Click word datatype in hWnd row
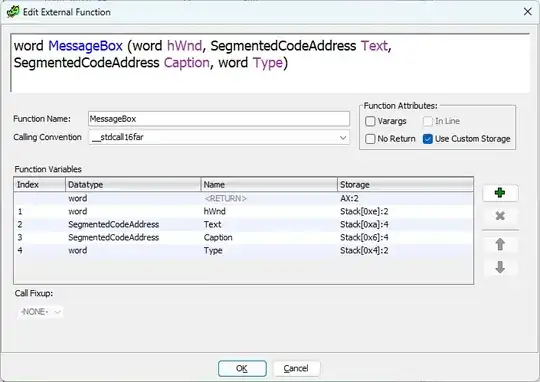Viewport: 540px width, 382px height. [133, 211]
